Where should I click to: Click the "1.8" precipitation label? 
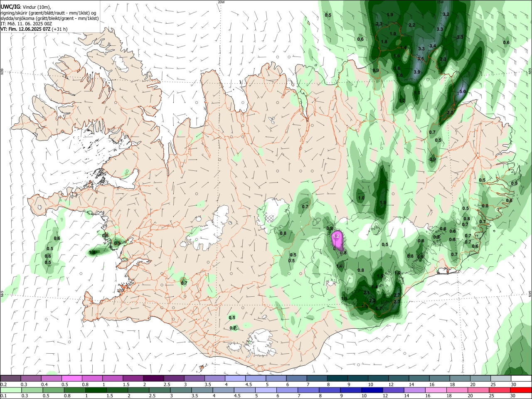384,42
